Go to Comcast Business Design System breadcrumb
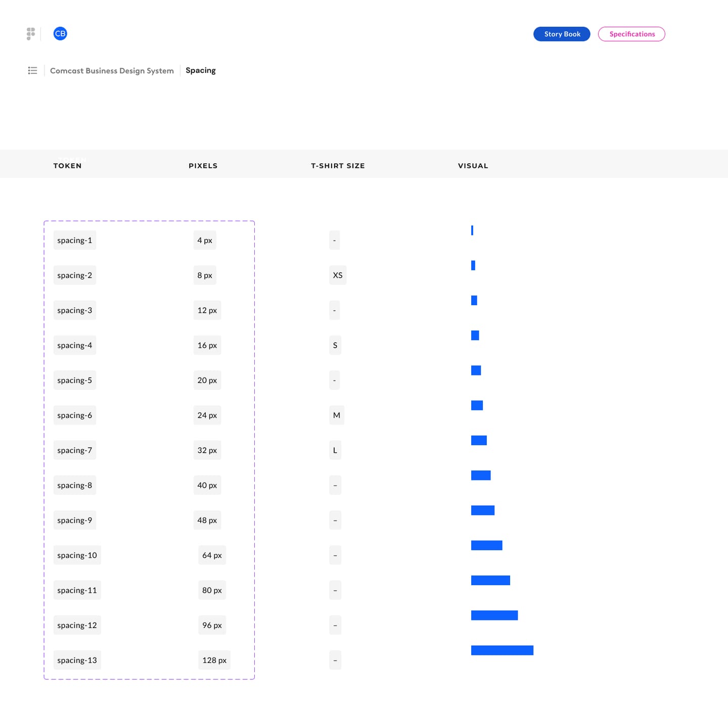 click(x=112, y=71)
